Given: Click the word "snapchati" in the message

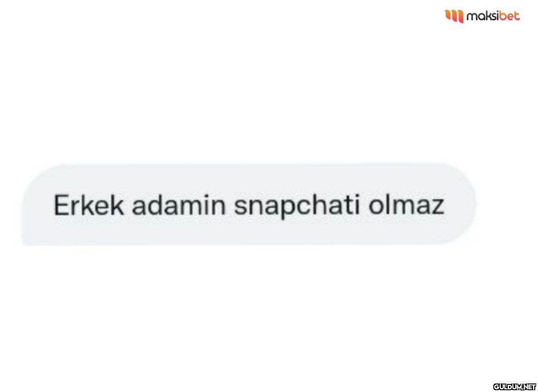Looking at the screenshot, I should tap(297, 207).
